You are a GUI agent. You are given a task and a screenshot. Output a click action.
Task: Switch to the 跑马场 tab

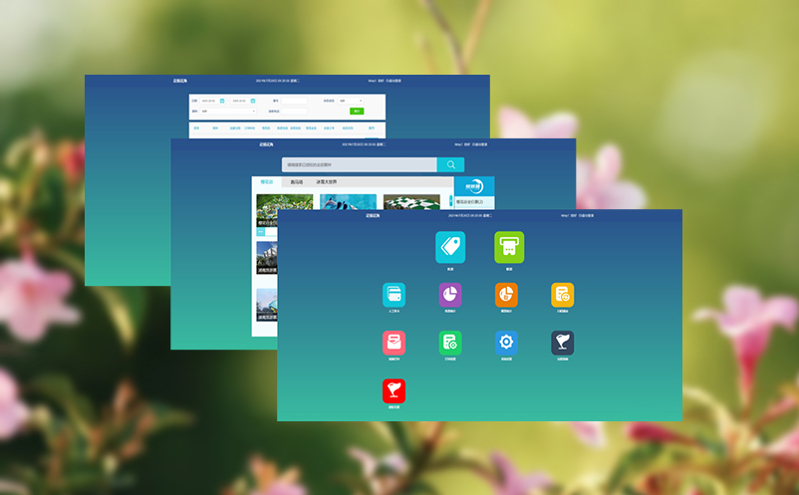pos(296,182)
